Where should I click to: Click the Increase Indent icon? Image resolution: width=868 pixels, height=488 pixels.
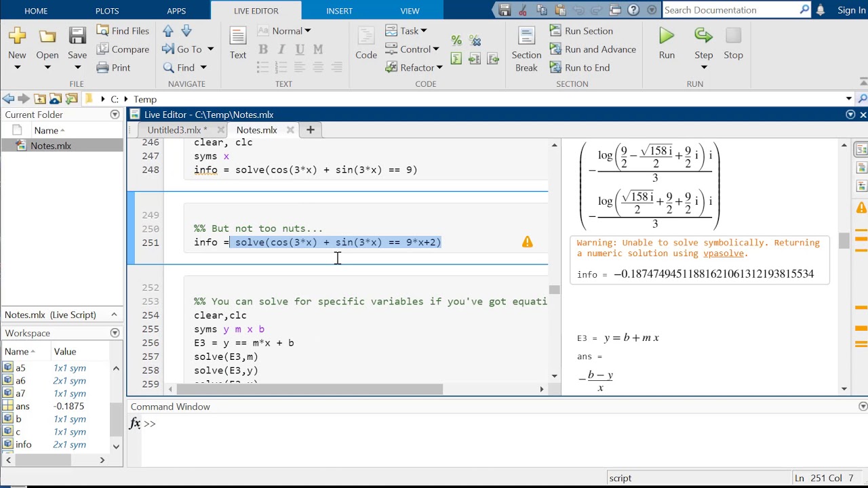click(475, 59)
